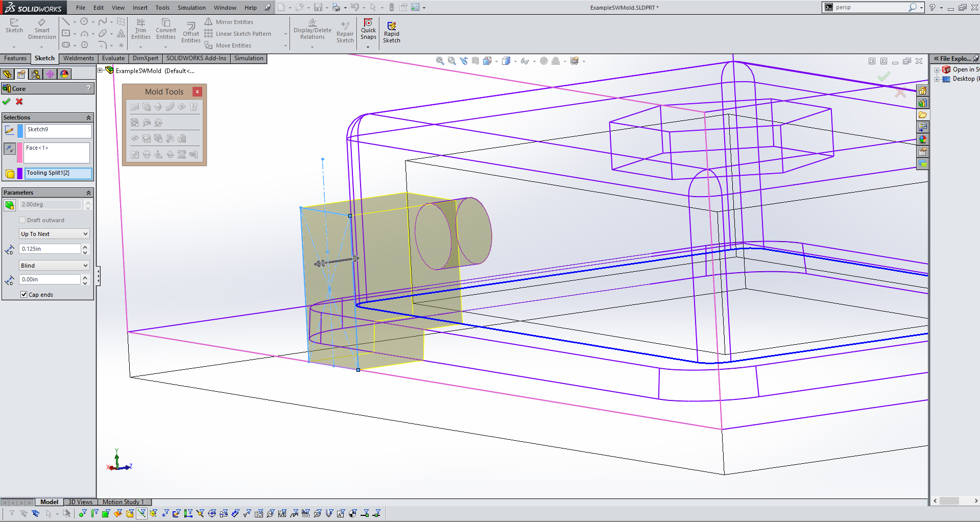The image size is (980, 522).
Task: Uncheck the Cap ends checkbox
Action: [x=24, y=295]
